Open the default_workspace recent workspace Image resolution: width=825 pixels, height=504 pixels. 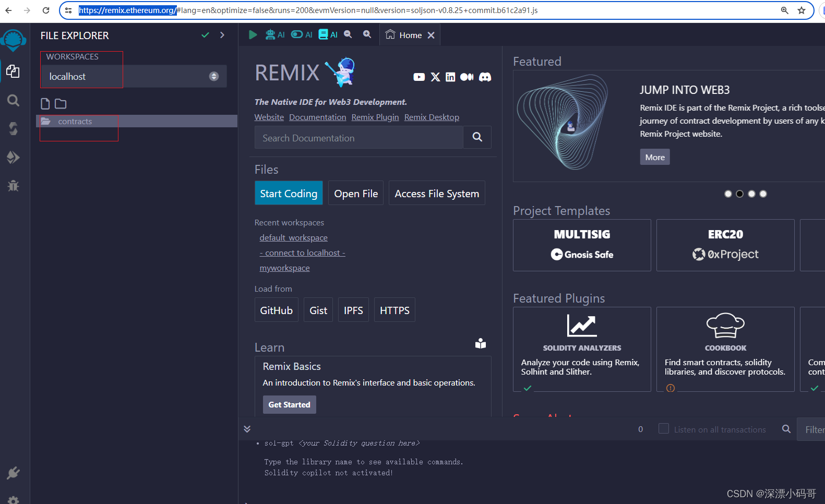pyautogui.click(x=293, y=237)
